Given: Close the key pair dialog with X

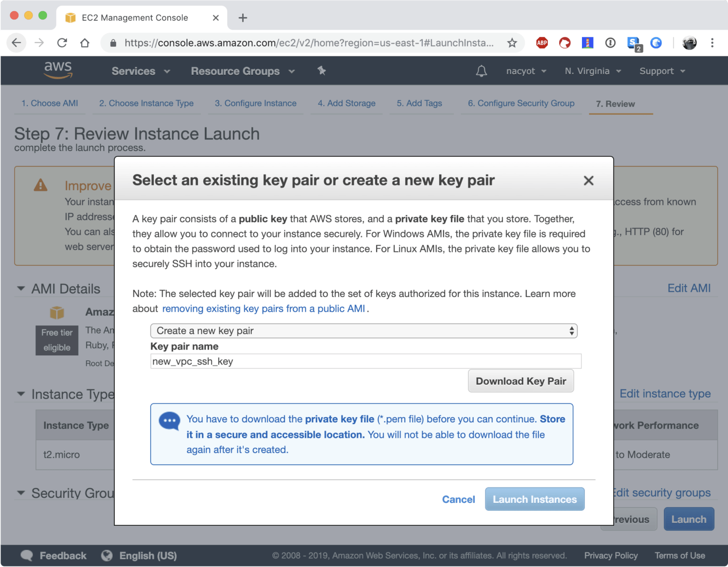Looking at the screenshot, I should [589, 181].
